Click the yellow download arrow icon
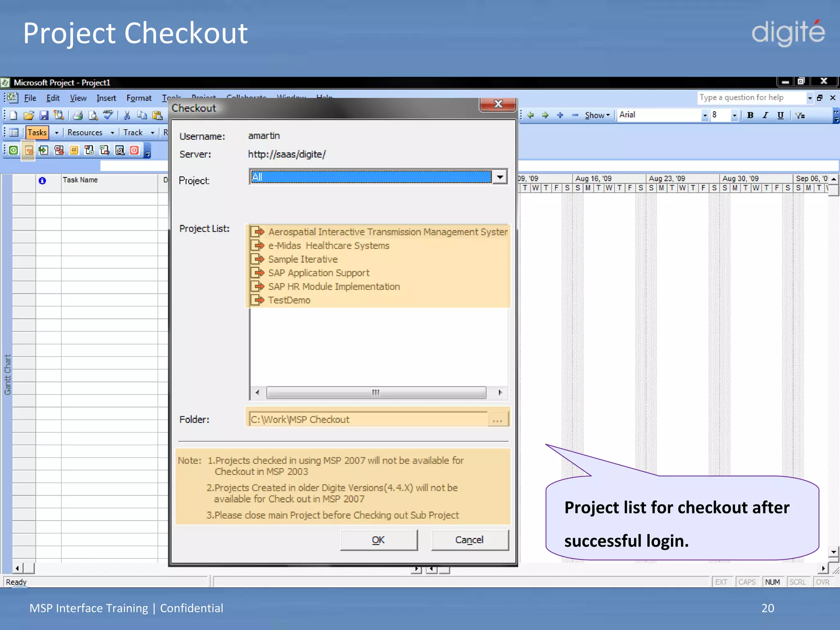The height and width of the screenshot is (630, 840). [74, 150]
